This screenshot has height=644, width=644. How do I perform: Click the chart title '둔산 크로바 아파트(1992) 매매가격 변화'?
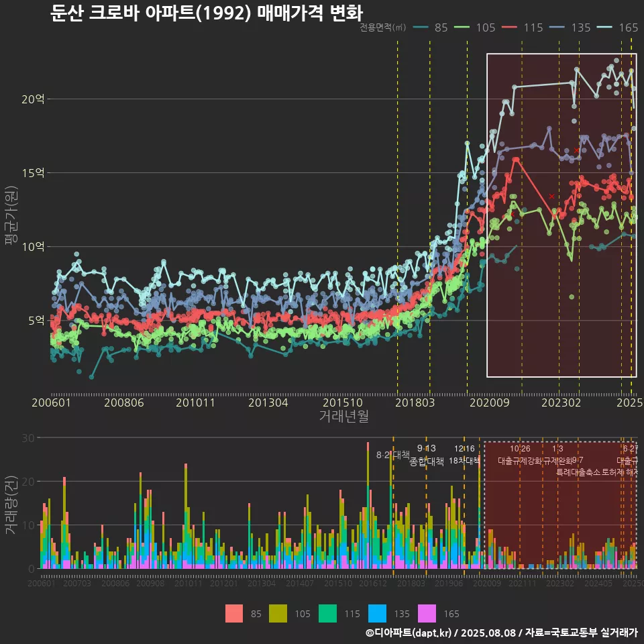[x=207, y=13]
